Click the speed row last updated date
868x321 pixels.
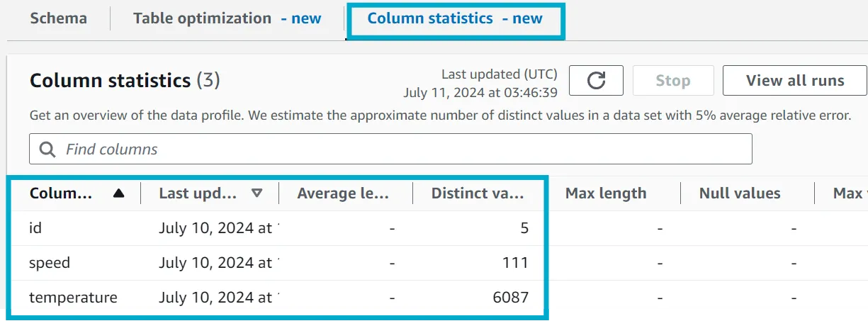click(x=219, y=263)
